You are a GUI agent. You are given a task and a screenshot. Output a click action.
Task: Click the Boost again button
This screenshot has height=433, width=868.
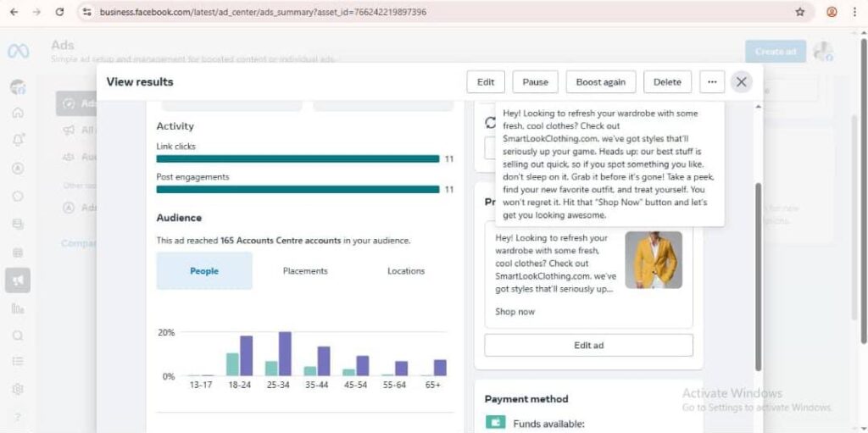[601, 82]
